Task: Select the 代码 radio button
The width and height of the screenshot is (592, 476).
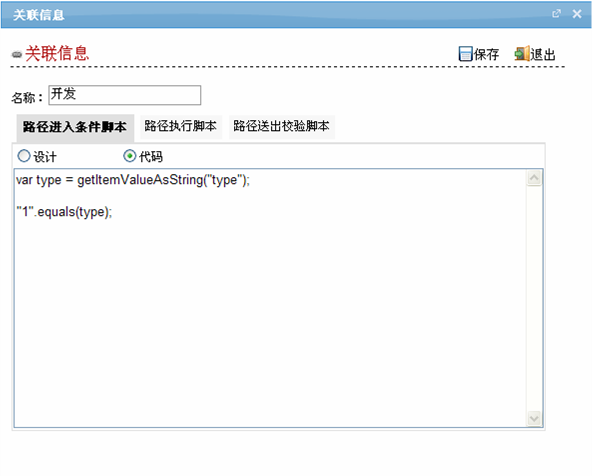Action: [130, 156]
